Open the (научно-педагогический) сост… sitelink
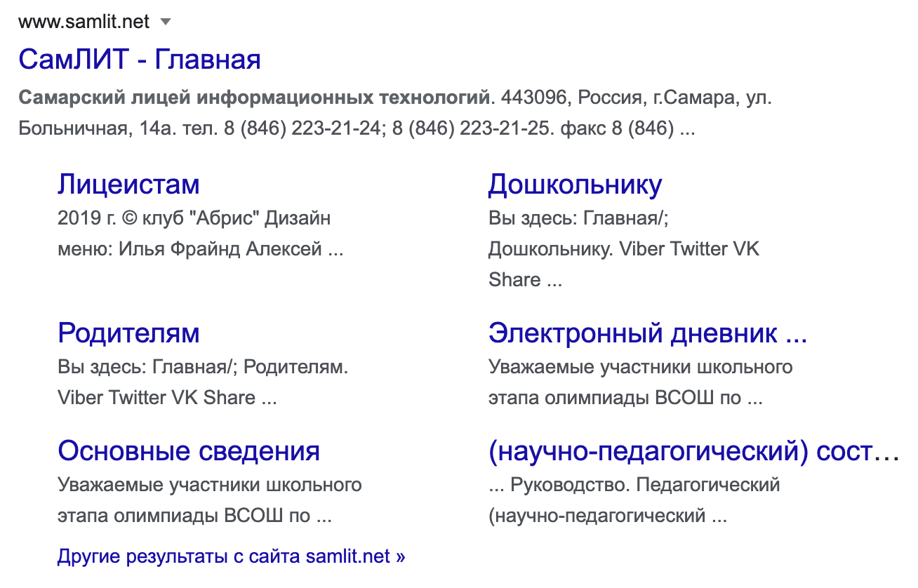The height and width of the screenshot is (588, 918). tap(693, 450)
